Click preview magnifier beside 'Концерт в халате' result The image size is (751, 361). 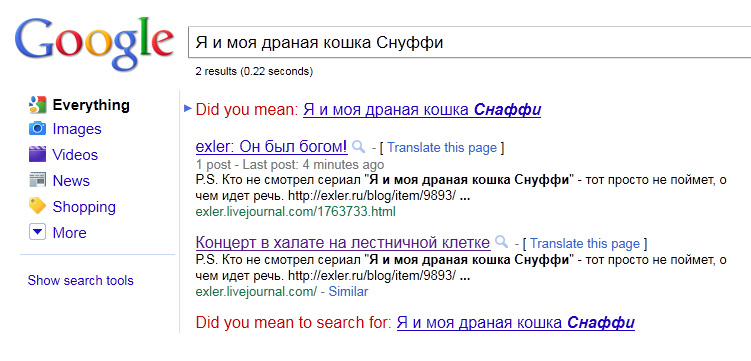(x=501, y=242)
